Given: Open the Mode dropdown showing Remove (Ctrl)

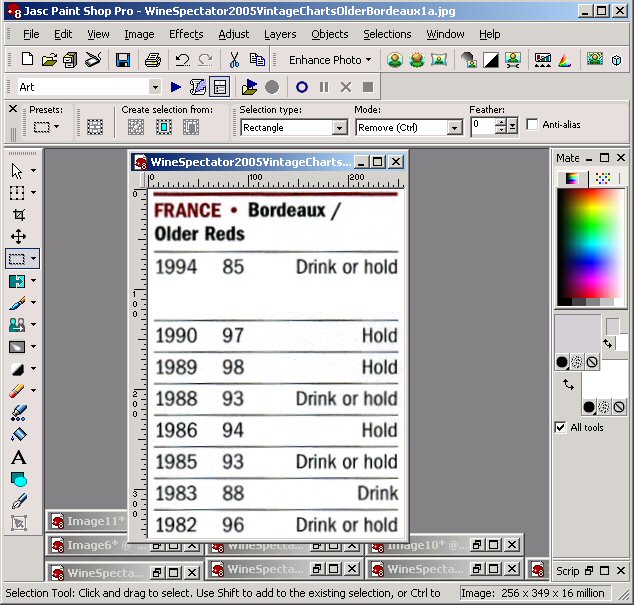Looking at the screenshot, I should coord(454,128).
